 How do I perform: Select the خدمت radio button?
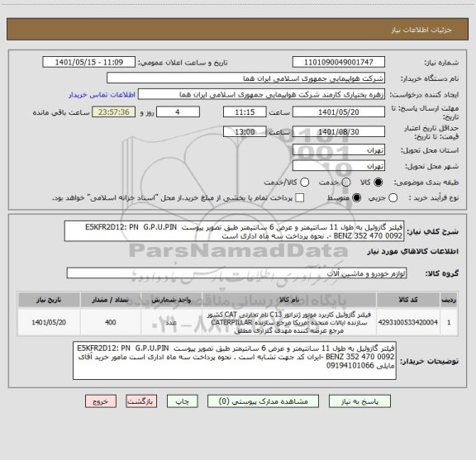point(346,182)
